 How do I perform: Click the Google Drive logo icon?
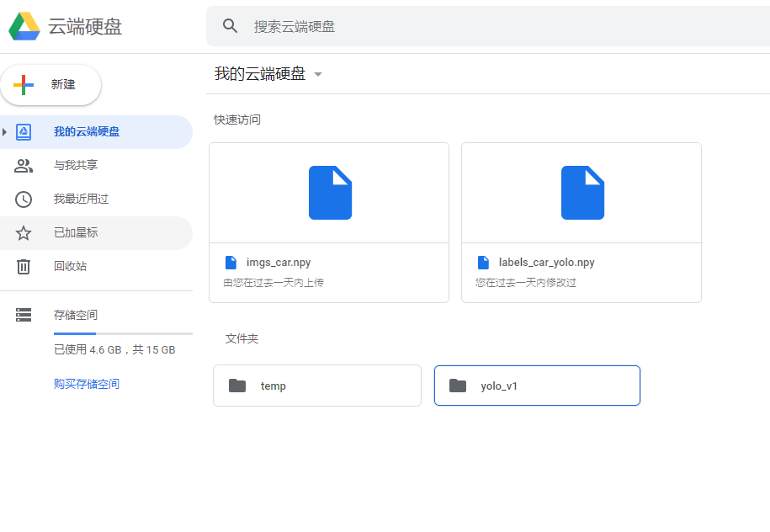(x=24, y=26)
